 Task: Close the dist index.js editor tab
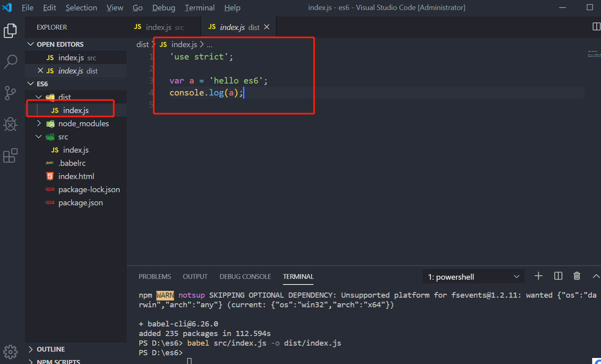tap(267, 27)
